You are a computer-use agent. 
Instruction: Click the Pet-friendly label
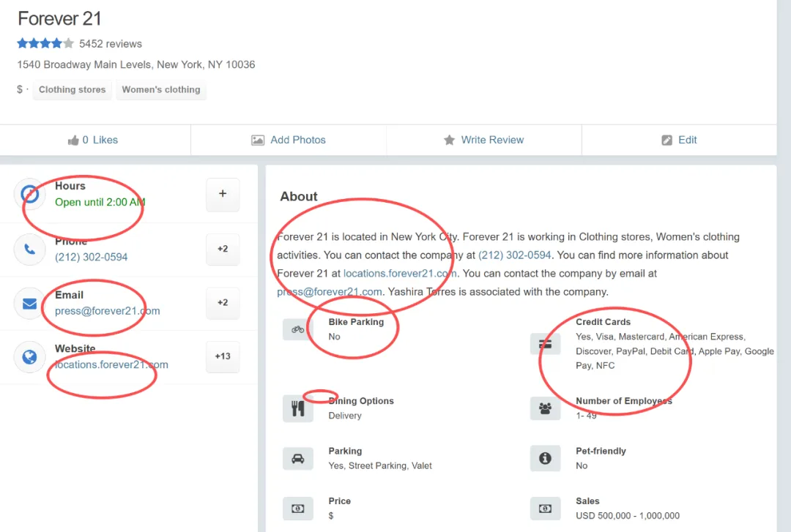point(601,451)
